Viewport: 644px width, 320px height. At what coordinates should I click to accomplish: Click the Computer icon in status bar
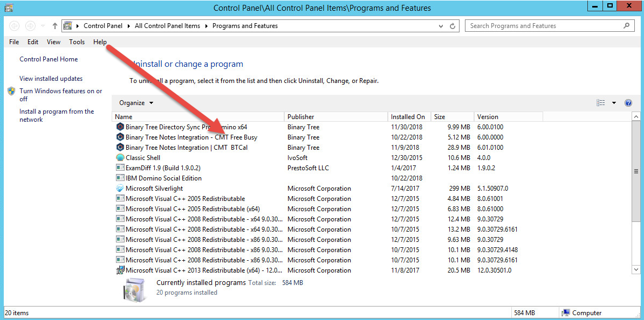[566, 313]
